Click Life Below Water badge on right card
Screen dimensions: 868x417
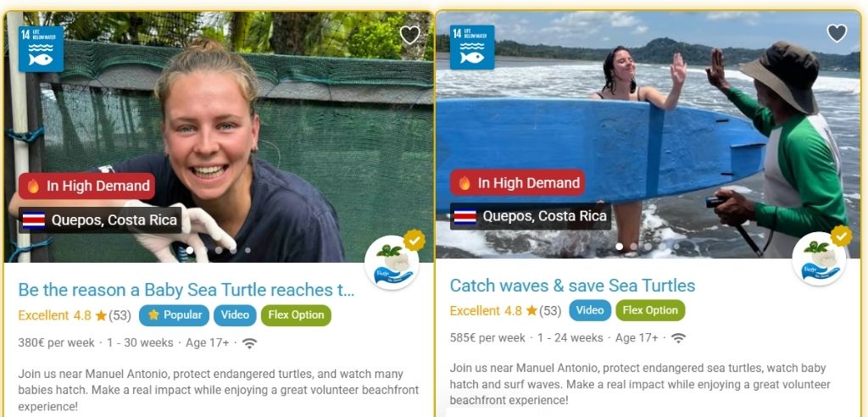(x=472, y=47)
